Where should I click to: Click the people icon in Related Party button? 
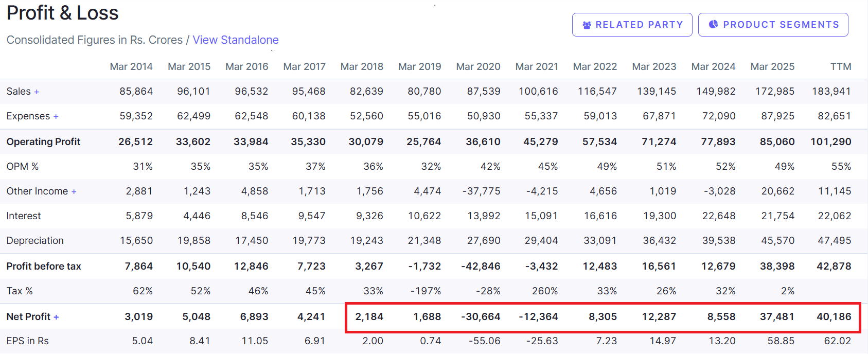pyautogui.click(x=587, y=25)
